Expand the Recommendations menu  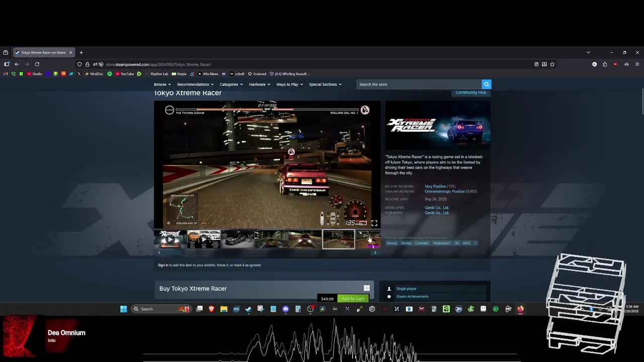click(x=195, y=84)
